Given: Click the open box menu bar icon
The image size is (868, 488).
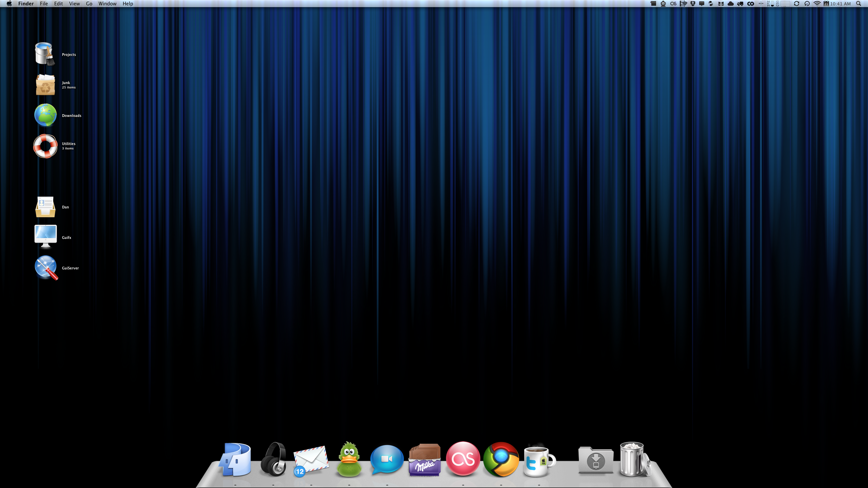Looking at the screenshot, I should [721, 4].
